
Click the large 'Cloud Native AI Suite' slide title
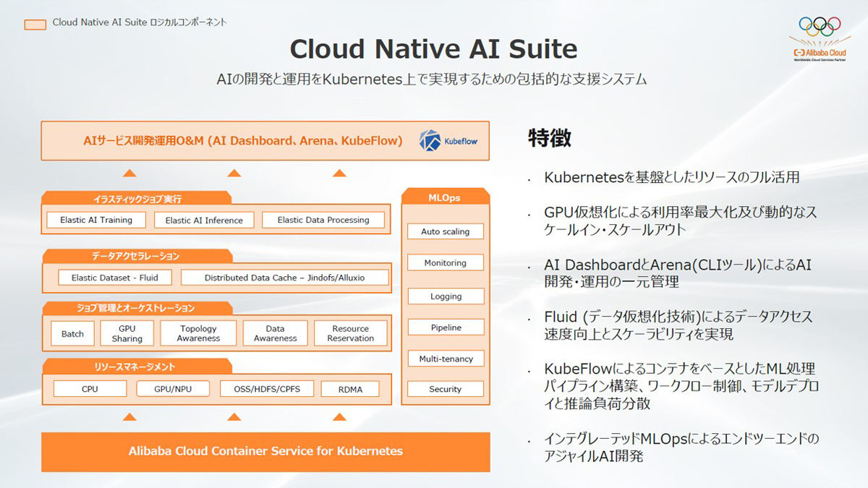[x=433, y=49]
